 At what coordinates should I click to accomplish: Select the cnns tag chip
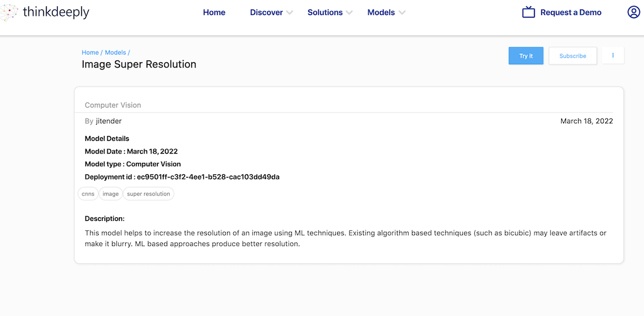[x=88, y=194]
